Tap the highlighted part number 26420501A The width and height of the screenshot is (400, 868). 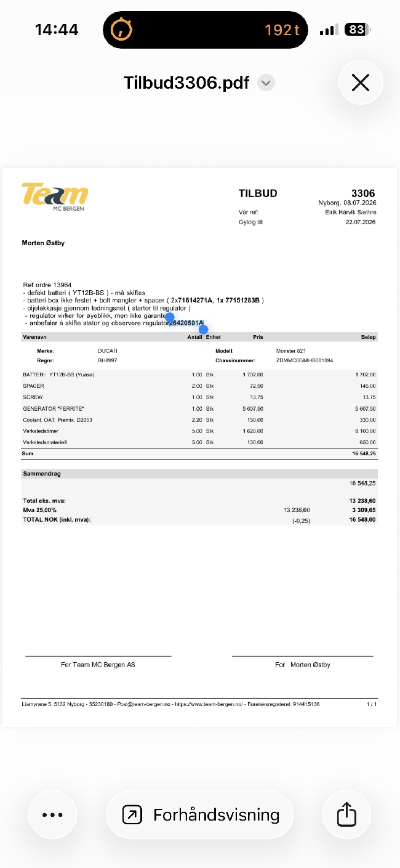186,323
